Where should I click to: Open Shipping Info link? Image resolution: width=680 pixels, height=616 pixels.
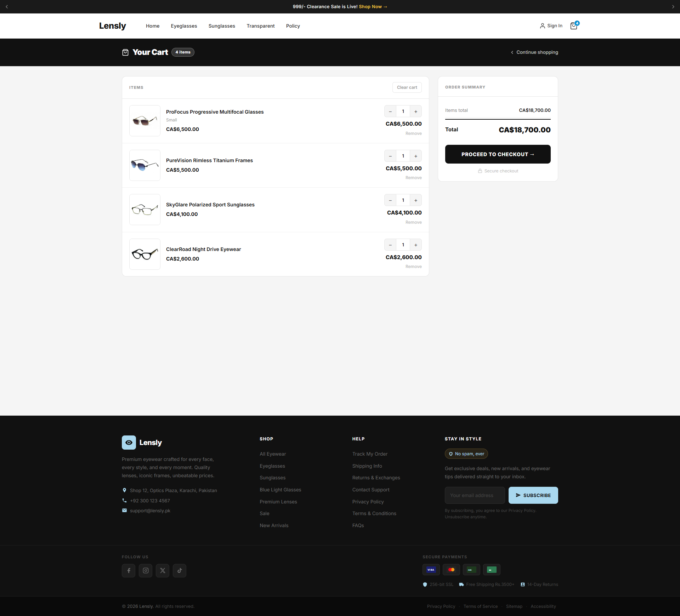pos(367,466)
